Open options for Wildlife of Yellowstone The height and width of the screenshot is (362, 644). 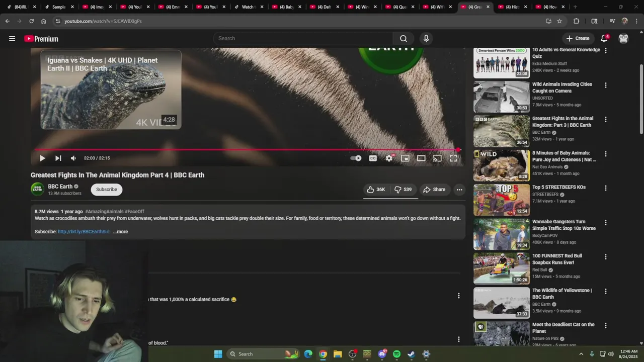(606, 291)
